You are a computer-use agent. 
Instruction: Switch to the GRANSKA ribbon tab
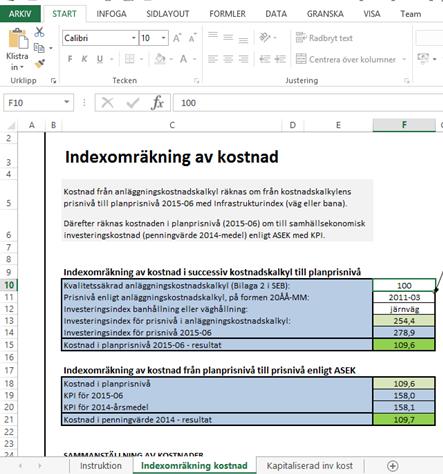(325, 14)
